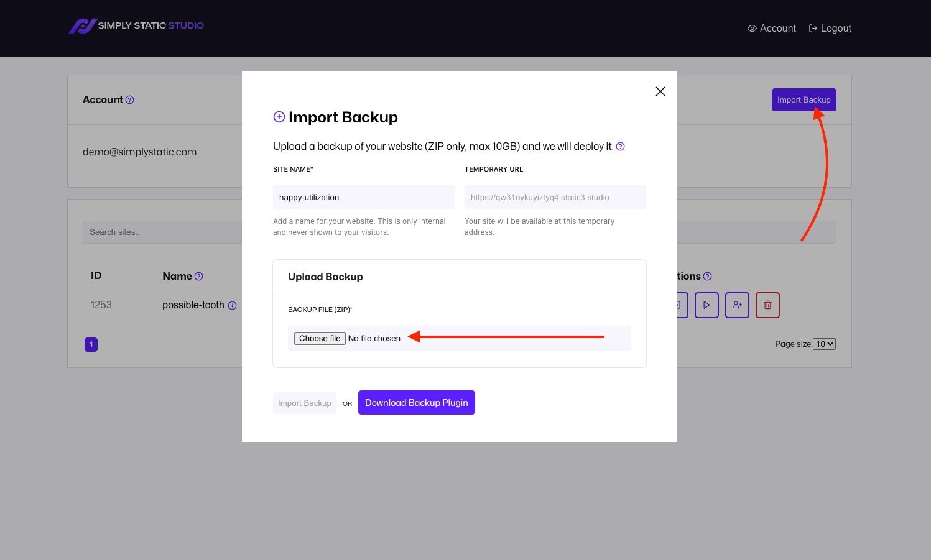Click the Temporary URL field
This screenshot has width=931, height=560.
pyautogui.click(x=555, y=197)
